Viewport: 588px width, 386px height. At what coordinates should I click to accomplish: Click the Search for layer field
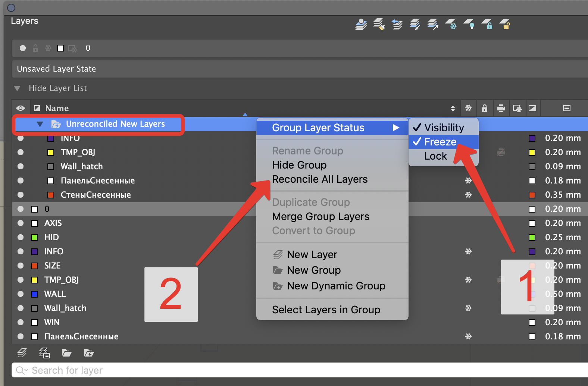(300, 370)
